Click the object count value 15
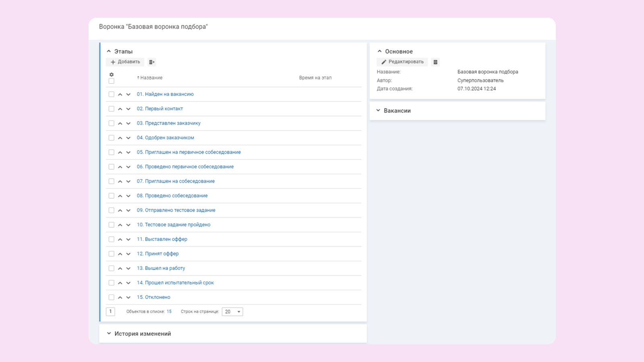This screenshot has width=644, height=362. [x=169, y=312]
